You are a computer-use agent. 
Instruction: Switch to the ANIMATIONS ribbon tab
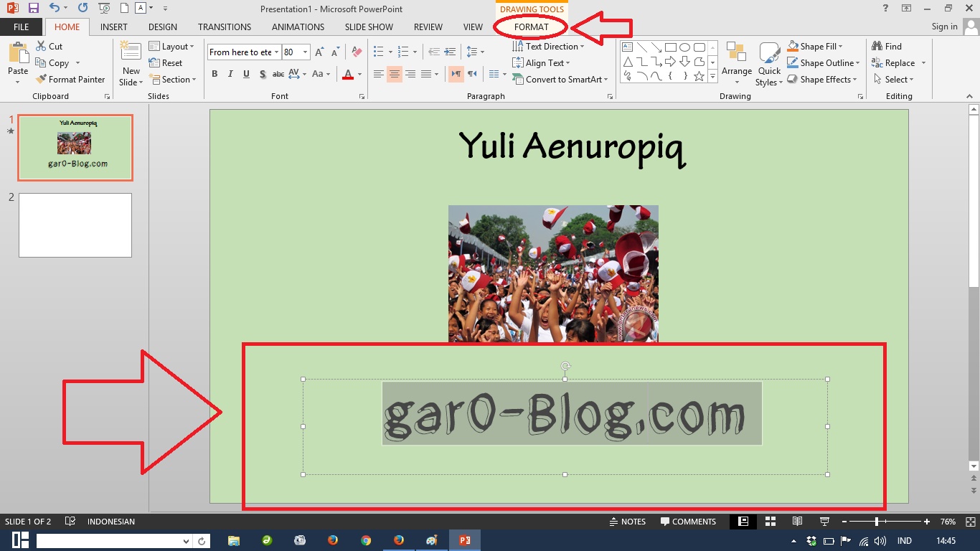coord(298,27)
